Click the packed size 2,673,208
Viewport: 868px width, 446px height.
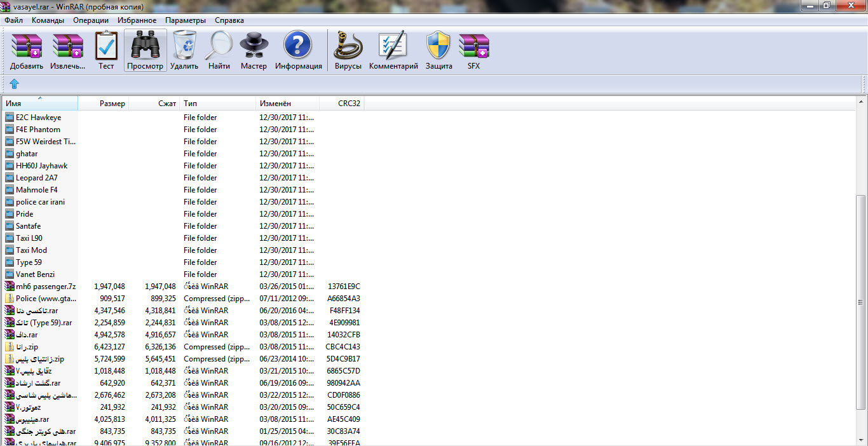[161, 395]
